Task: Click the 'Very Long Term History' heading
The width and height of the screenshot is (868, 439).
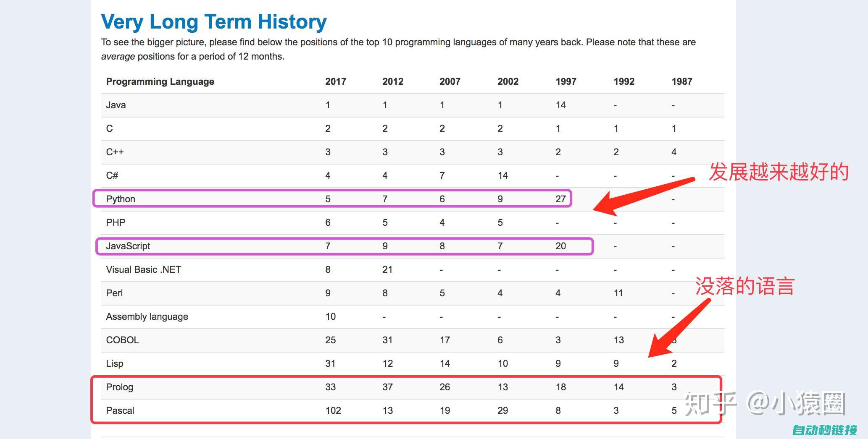Action: pos(214,22)
